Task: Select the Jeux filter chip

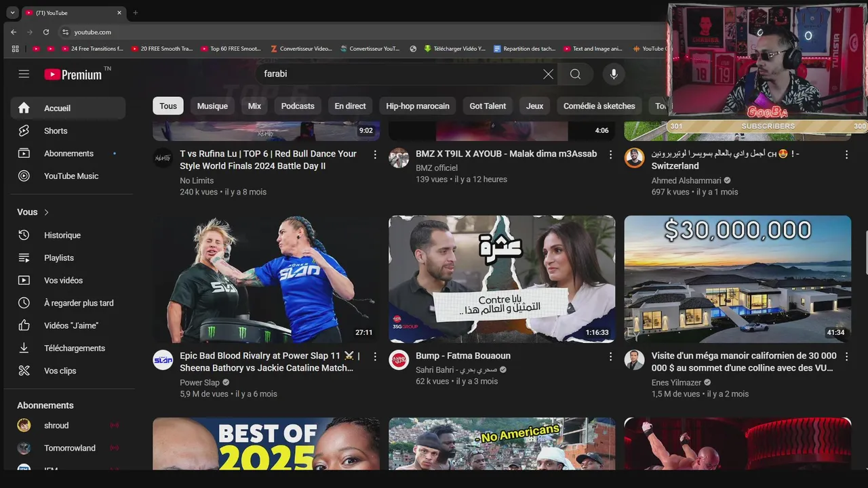Action: pos(534,106)
